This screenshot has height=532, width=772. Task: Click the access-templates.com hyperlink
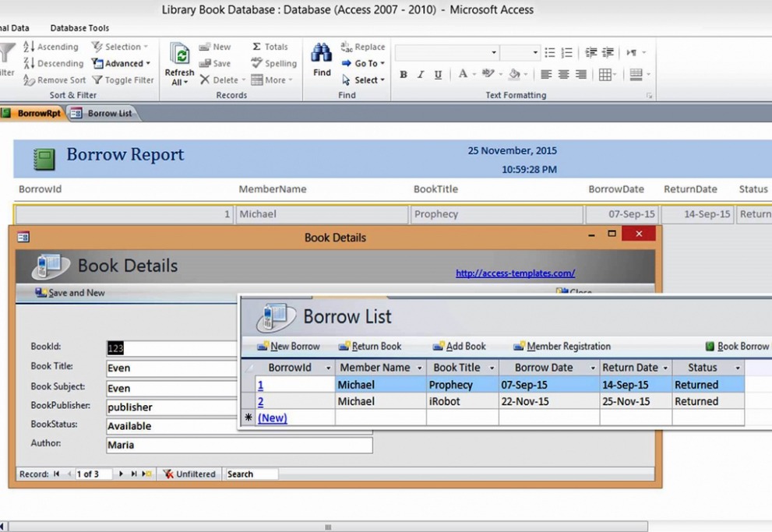(x=515, y=273)
